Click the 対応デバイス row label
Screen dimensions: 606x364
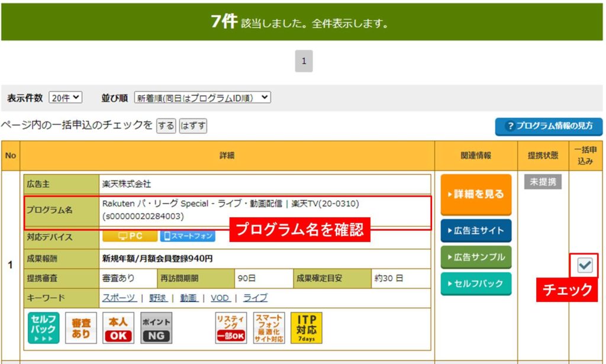pos(50,237)
